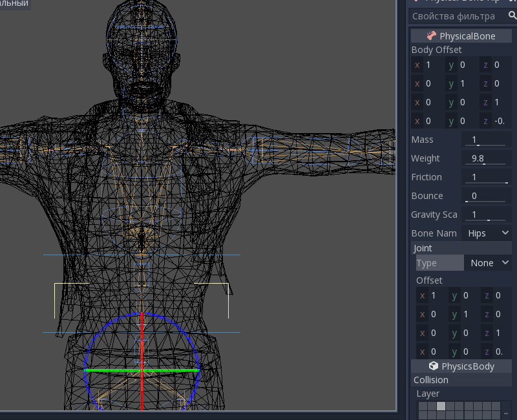The width and height of the screenshot is (517, 420).
Task: Click the PhysicalBone class icon
Action: pyautogui.click(x=431, y=36)
